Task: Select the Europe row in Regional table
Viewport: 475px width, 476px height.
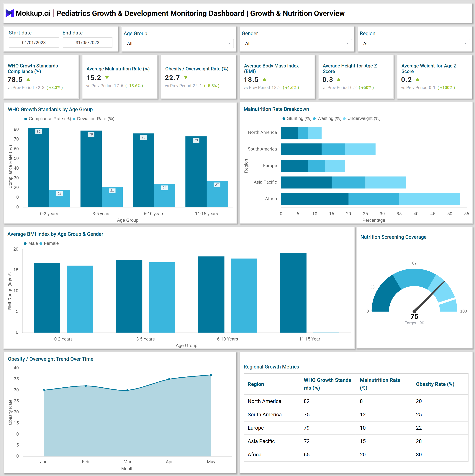Action: [x=356, y=428]
